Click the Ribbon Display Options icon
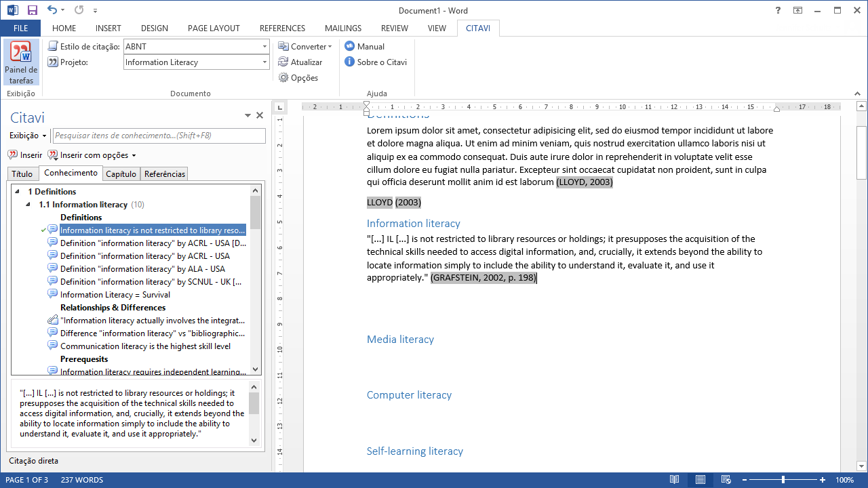868x488 pixels. click(797, 10)
